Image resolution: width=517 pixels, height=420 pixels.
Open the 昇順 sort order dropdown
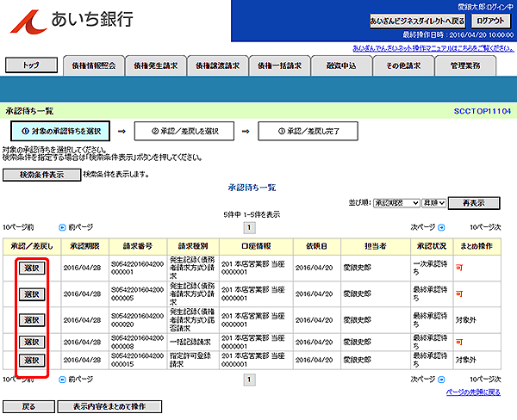(434, 203)
